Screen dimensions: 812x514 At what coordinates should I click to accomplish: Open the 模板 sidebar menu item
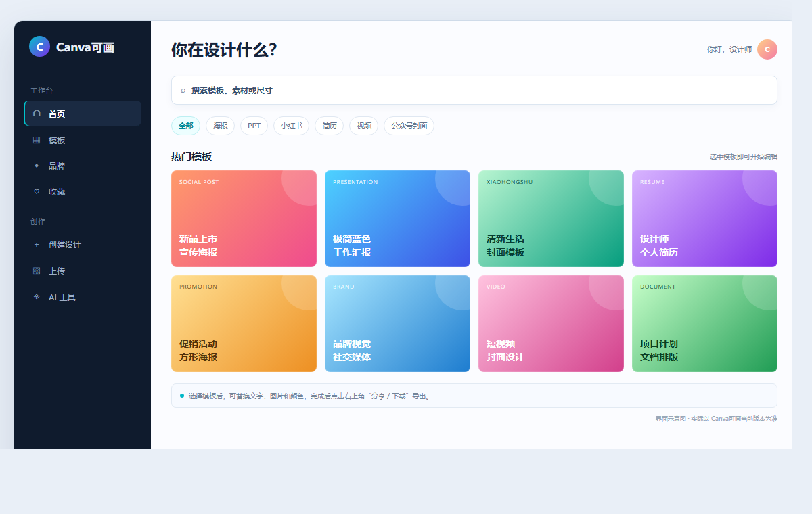[x=83, y=140]
